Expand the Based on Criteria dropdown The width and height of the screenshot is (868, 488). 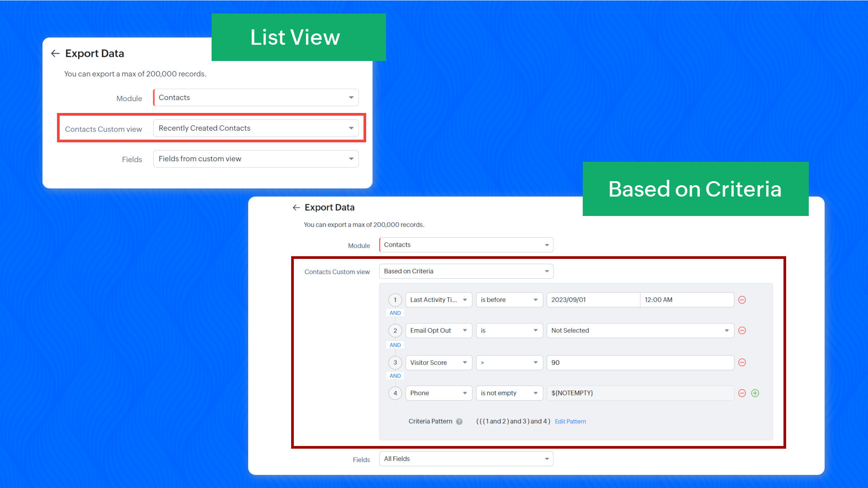pos(466,271)
